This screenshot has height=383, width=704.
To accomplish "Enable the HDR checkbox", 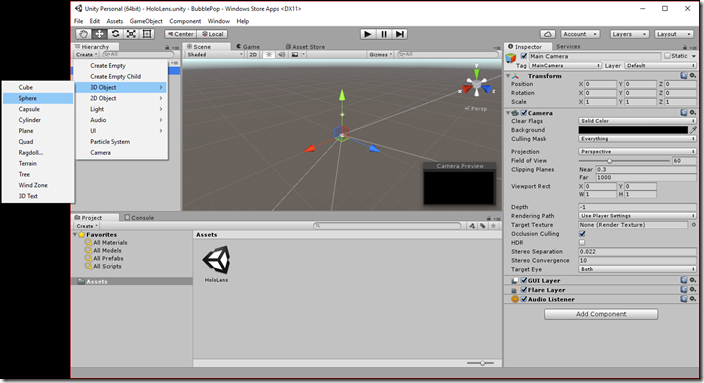I will point(582,242).
